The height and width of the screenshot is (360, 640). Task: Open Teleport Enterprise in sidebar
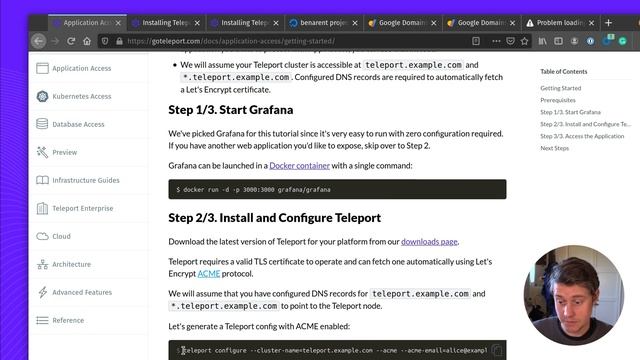(x=82, y=208)
